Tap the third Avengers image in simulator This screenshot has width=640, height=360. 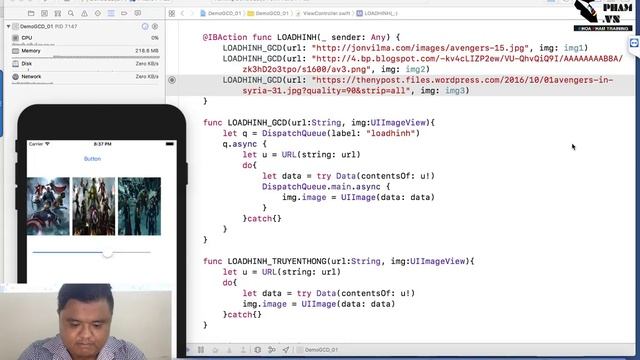[x=140, y=206]
